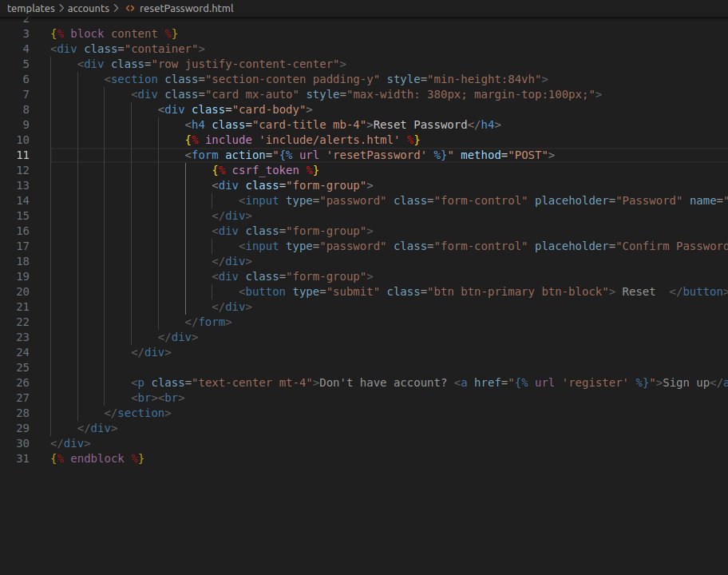
Task: Click 'text-center mt-4' class value
Action: [x=252, y=383]
